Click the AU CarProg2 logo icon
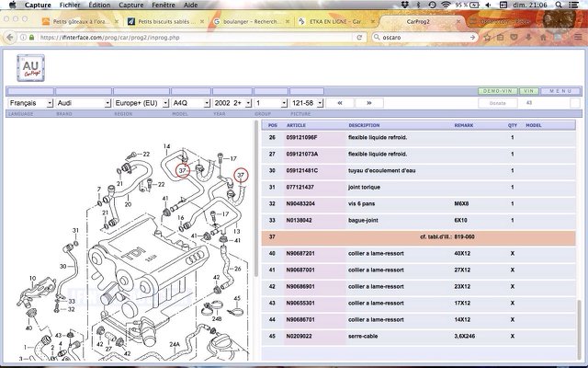 point(30,67)
